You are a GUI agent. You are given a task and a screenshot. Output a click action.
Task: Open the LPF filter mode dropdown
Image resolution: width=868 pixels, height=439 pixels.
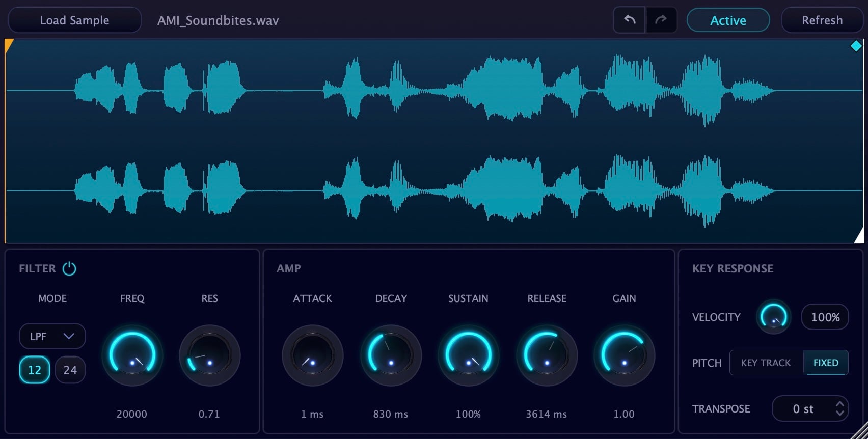click(x=52, y=336)
